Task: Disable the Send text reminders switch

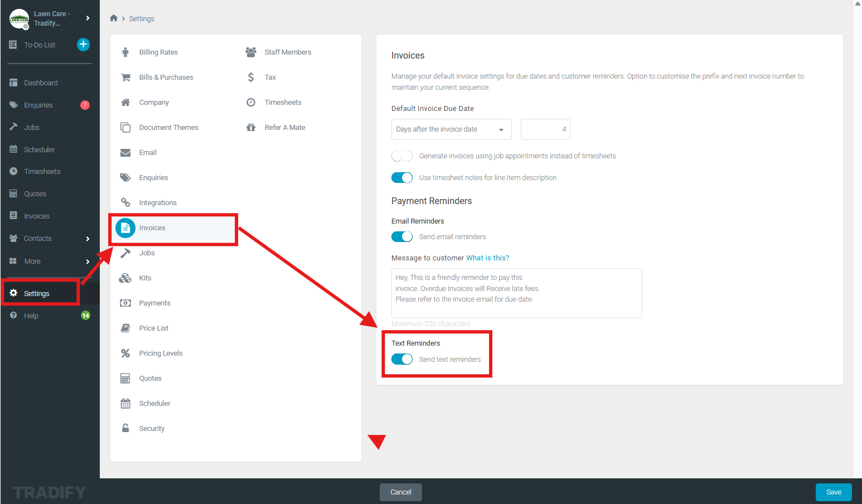Action: (x=402, y=360)
